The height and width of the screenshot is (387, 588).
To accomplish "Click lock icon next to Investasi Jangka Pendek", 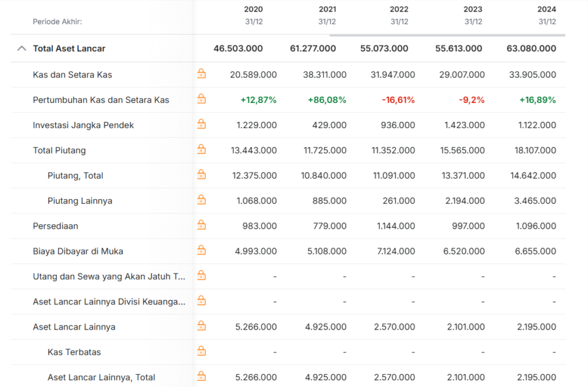I will (x=201, y=124).
